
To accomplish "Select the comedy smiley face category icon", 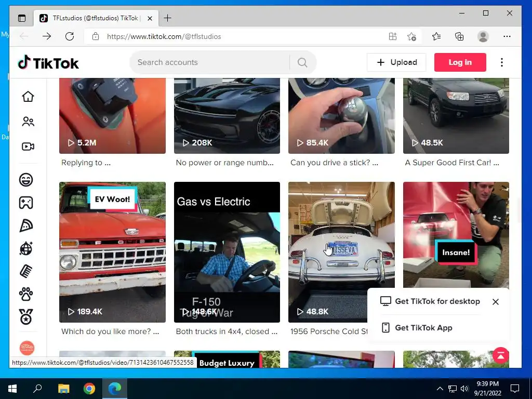I will click(26, 179).
